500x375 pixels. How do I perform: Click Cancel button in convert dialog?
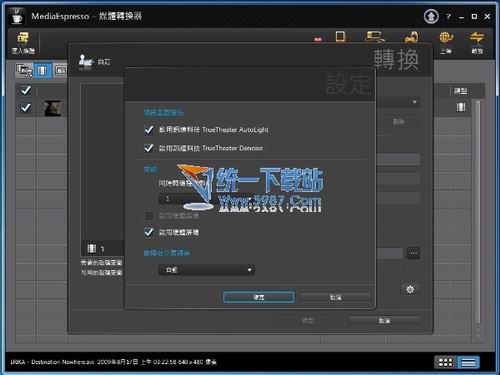click(384, 321)
